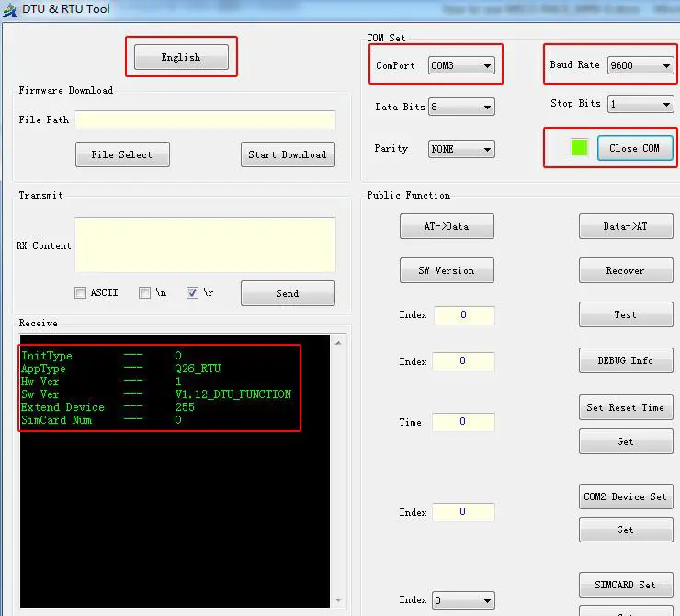
Task: Click the Recover button
Action: (626, 270)
